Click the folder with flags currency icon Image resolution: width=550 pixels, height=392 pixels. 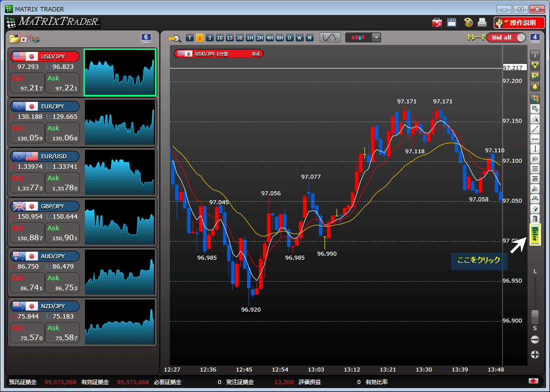pyautogui.click(x=24, y=38)
